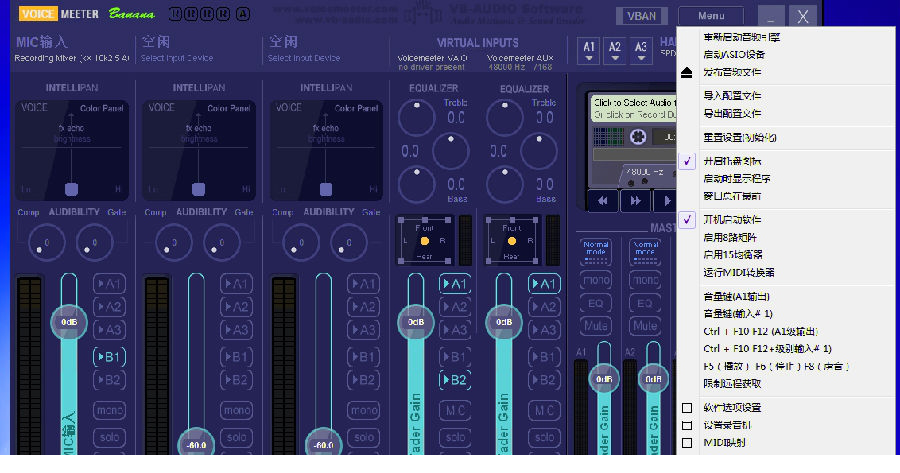Viewport: 900px width, 473px height.
Task: Open the A1 hardware output dropdown
Action: click(589, 50)
